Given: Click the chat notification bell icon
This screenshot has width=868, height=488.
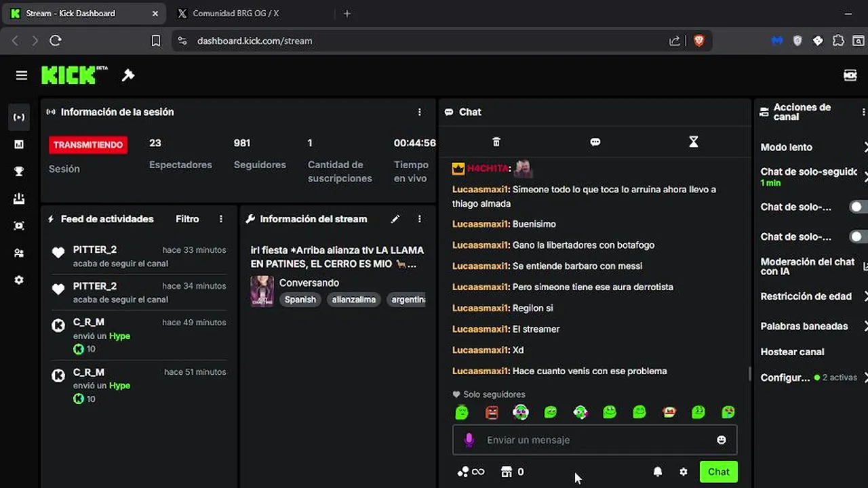Looking at the screenshot, I should coord(657,472).
